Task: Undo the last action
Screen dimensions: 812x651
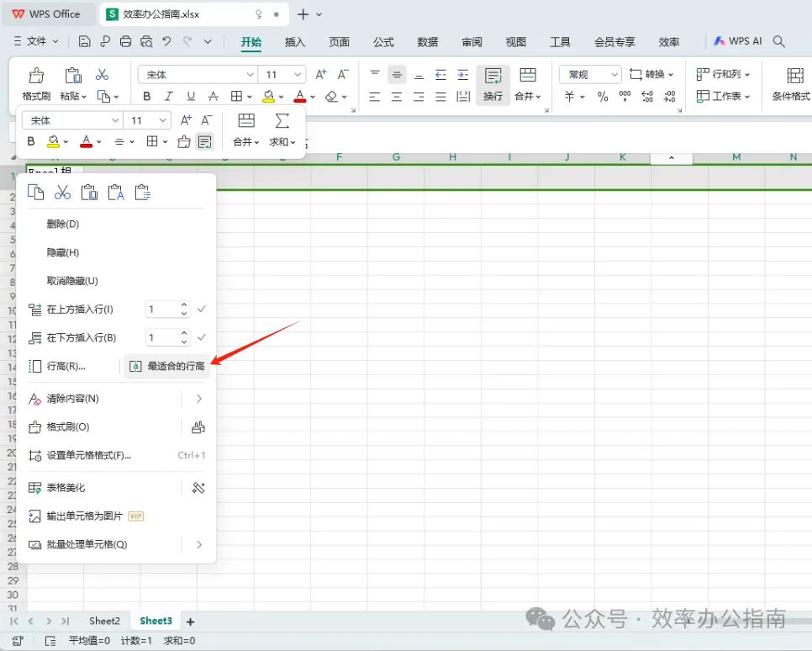Action: point(166,41)
